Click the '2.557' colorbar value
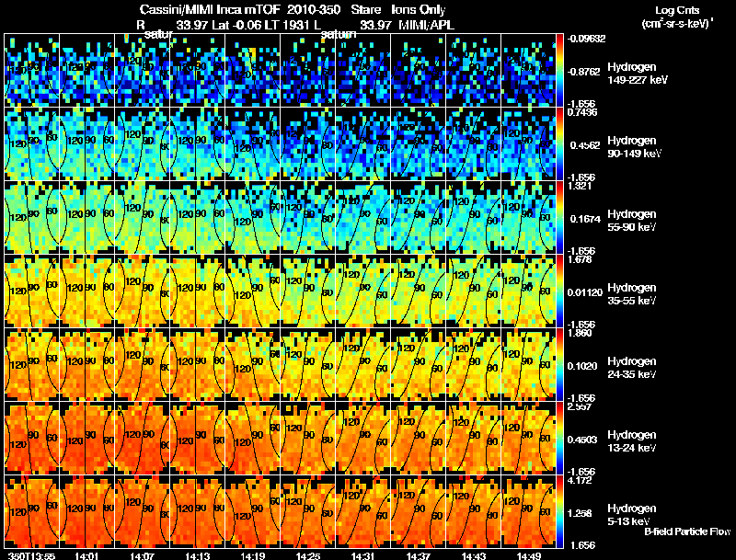 [x=580, y=406]
